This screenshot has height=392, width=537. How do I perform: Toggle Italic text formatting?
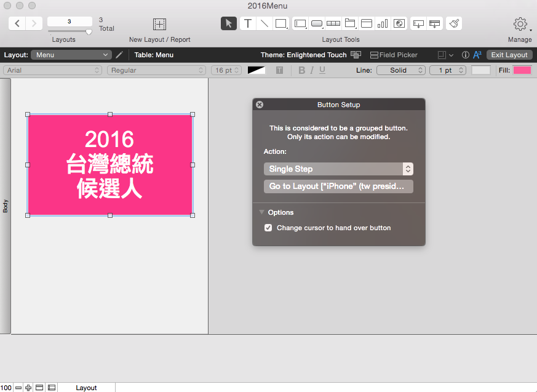[312, 70]
